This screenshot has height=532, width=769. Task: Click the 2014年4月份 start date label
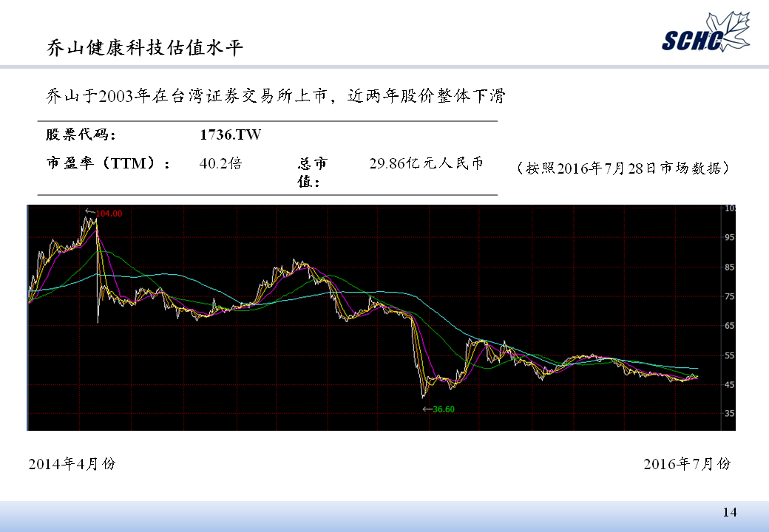pyautogui.click(x=72, y=464)
